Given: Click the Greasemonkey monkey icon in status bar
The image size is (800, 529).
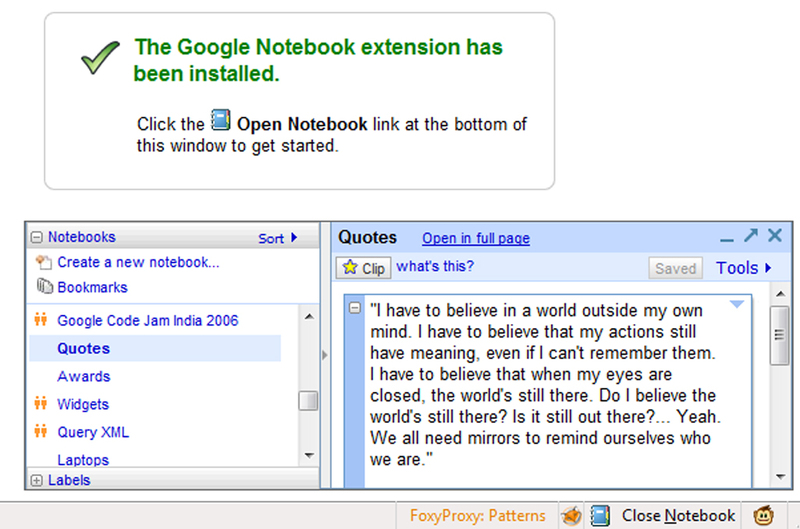Looking at the screenshot, I should click(763, 516).
